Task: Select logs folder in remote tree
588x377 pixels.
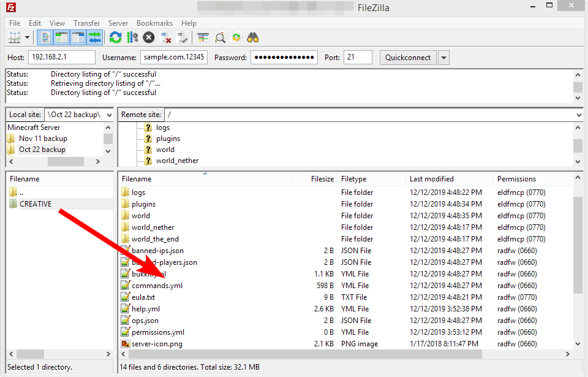Action: tap(163, 128)
